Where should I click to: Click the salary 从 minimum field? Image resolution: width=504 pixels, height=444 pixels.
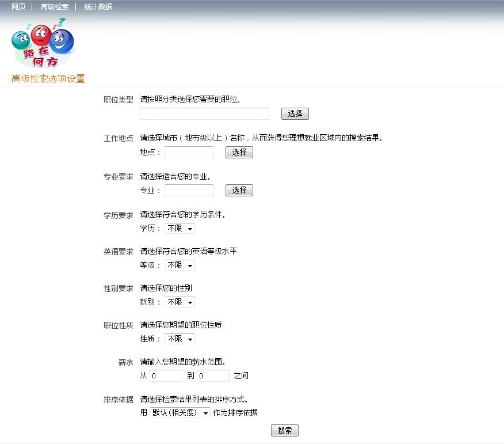(x=166, y=376)
